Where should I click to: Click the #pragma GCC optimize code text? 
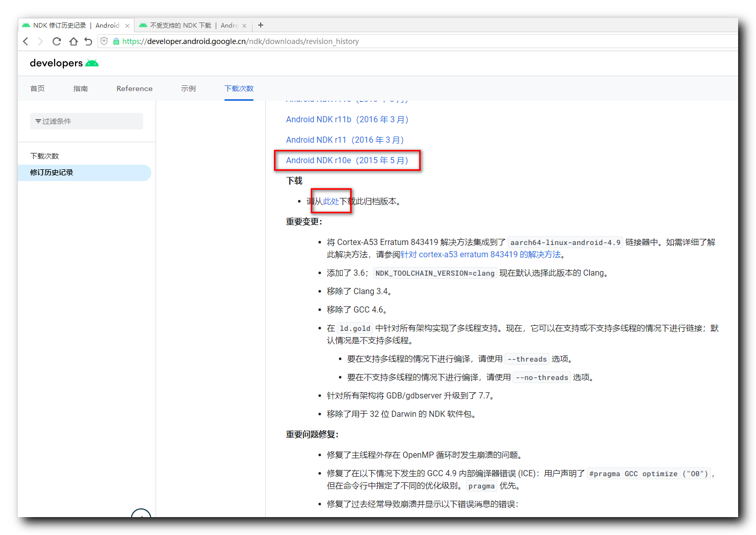pos(649,474)
